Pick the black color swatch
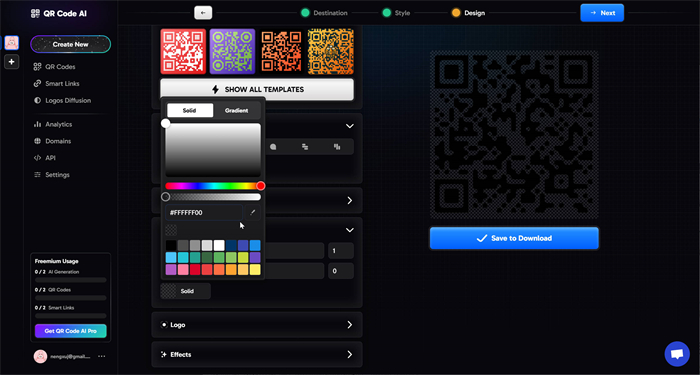This screenshot has width=700, height=375. coord(171,245)
